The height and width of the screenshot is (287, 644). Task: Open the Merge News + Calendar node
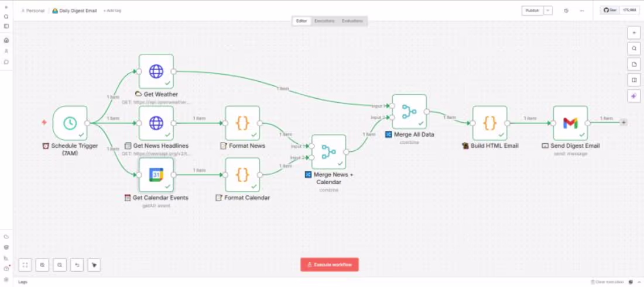tap(328, 152)
